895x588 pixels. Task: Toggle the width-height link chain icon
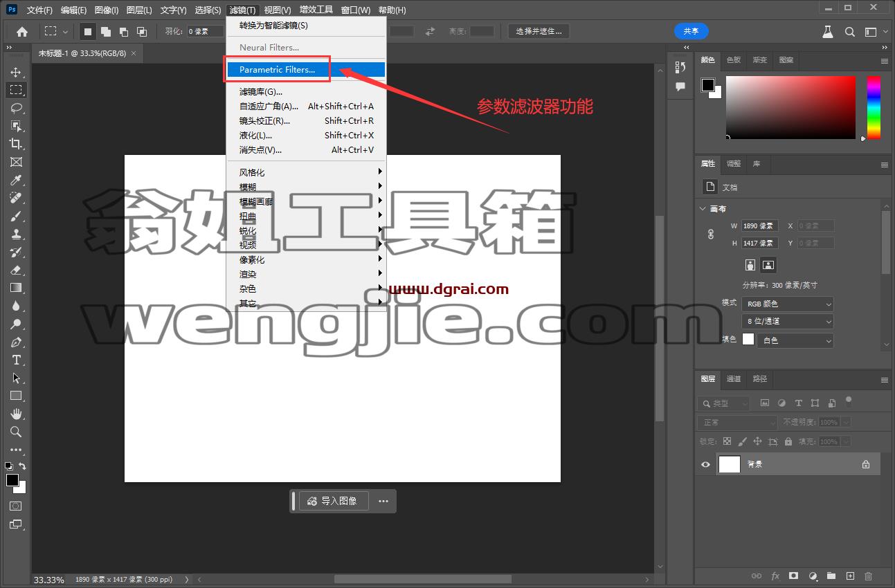pos(711,235)
